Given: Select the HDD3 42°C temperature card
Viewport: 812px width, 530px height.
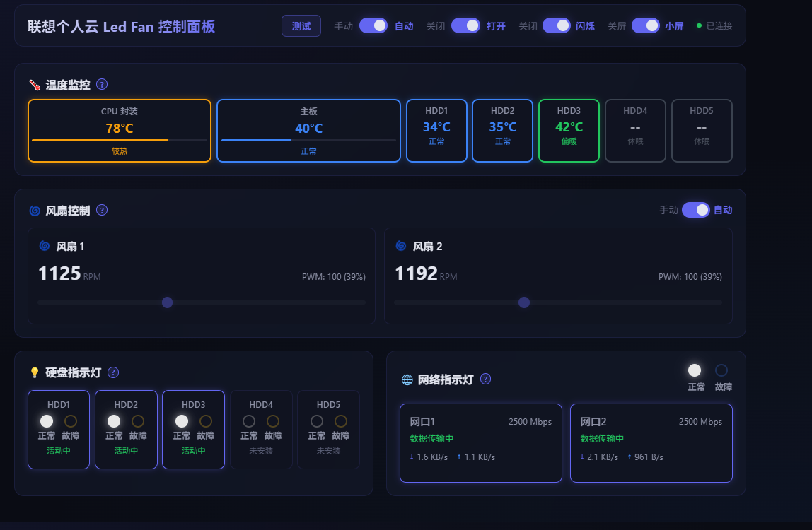Looking at the screenshot, I should click(569, 131).
